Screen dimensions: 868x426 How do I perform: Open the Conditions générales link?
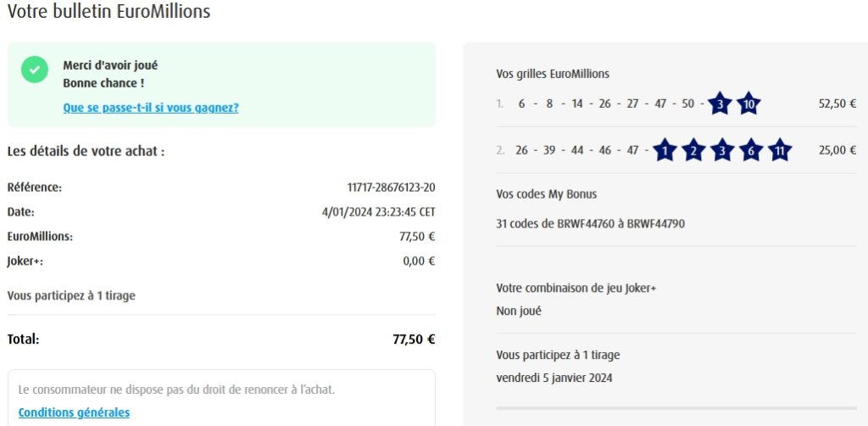coord(74,412)
